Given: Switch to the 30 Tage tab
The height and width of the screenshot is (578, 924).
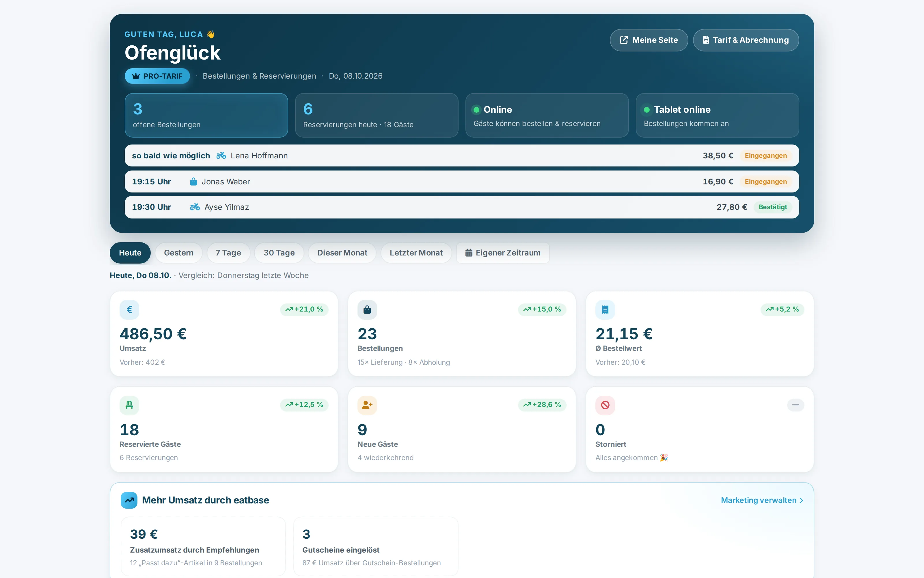Looking at the screenshot, I should 279,253.
